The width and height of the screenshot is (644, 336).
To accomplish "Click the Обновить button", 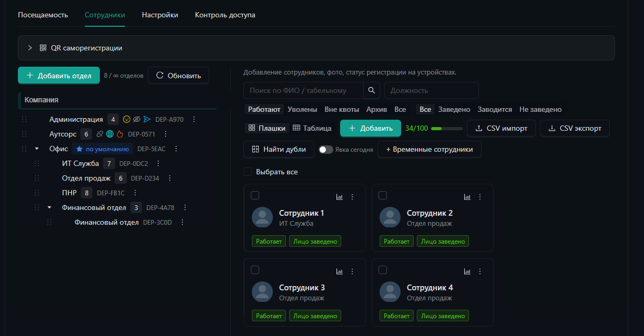I will 179,76.
